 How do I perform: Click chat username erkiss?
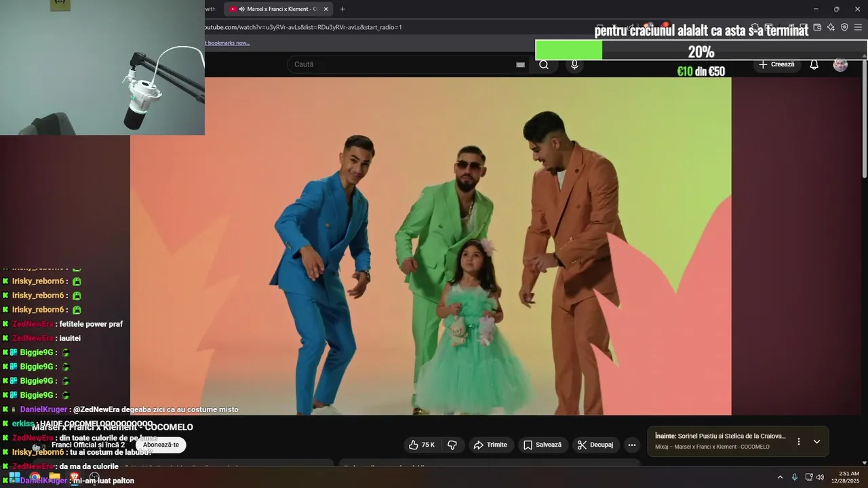point(23,424)
